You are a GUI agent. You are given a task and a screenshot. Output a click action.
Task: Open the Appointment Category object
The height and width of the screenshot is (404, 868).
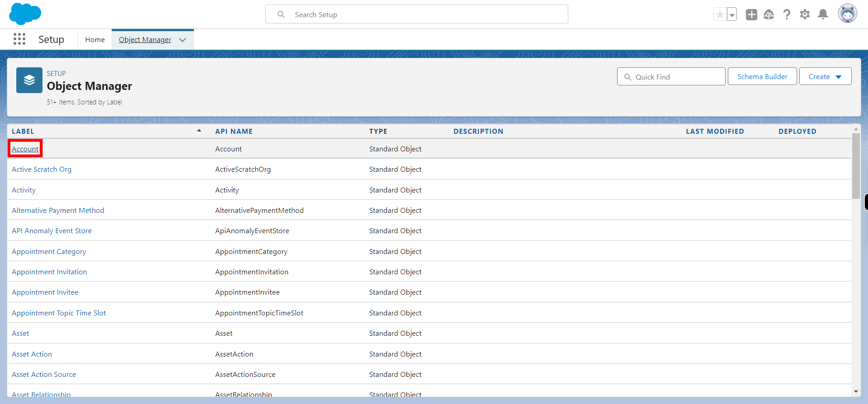[x=49, y=252]
